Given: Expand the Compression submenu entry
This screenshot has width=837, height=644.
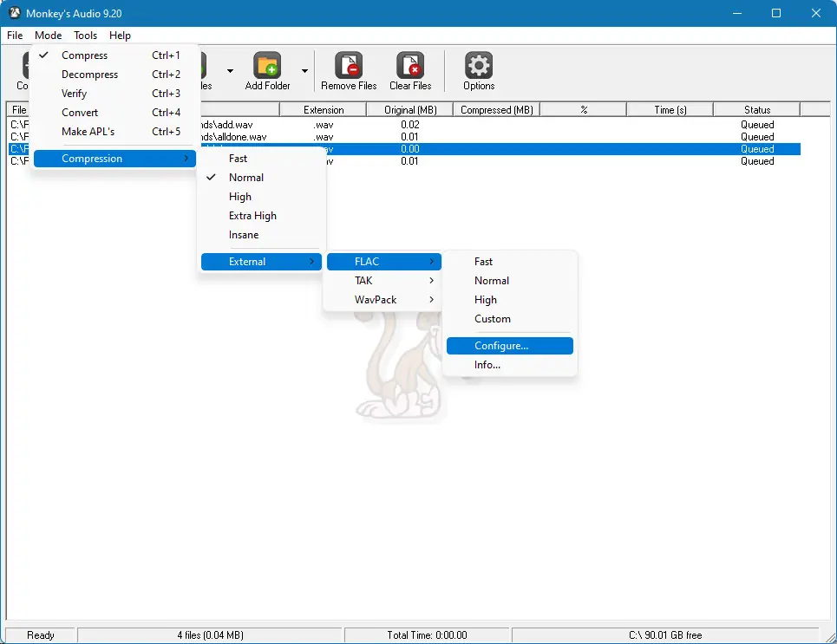Looking at the screenshot, I should click(114, 159).
